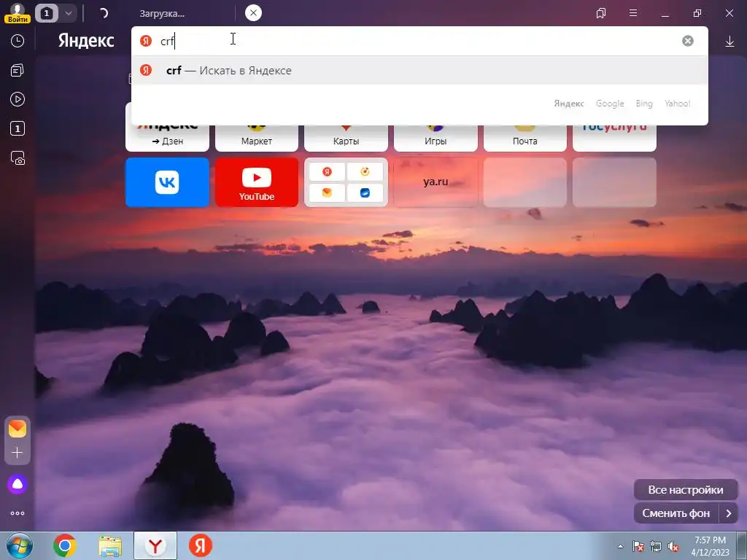The height and width of the screenshot is (560, 747).
Task: Click the sidebar tab counter icon
Action: point(18,128)
